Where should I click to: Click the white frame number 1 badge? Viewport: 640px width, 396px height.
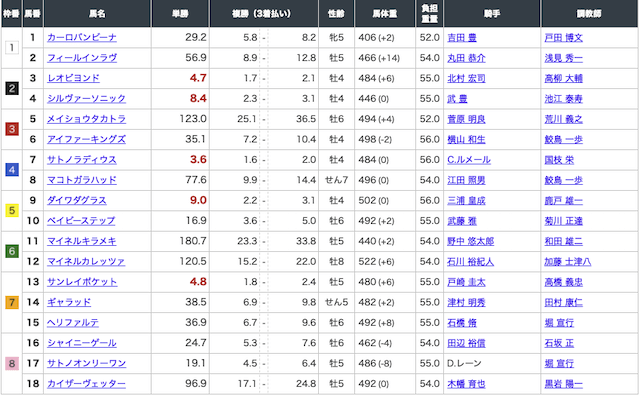pos(12,48)
